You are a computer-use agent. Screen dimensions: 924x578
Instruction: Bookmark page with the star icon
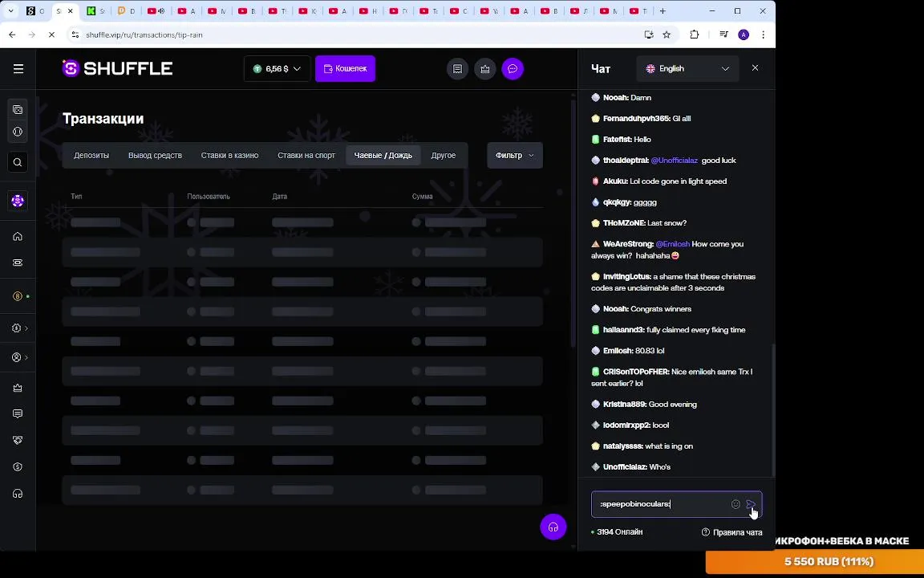pos(667,35)
